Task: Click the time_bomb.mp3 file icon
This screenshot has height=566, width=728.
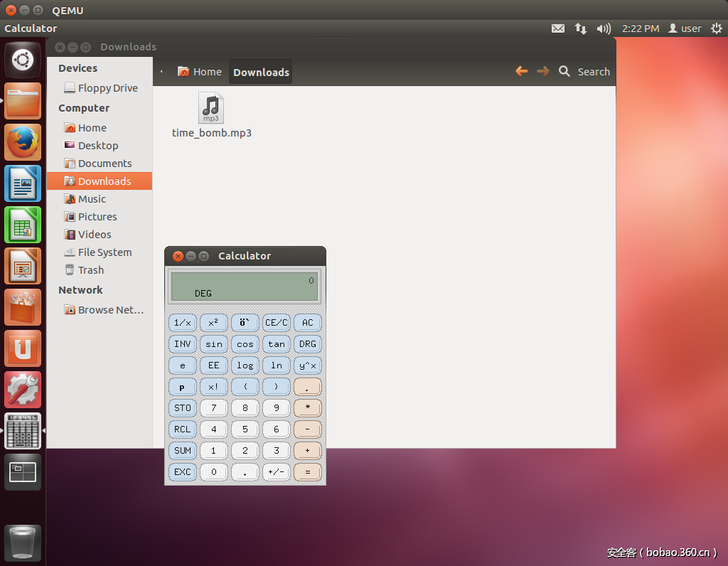Action: click(211, 108)
